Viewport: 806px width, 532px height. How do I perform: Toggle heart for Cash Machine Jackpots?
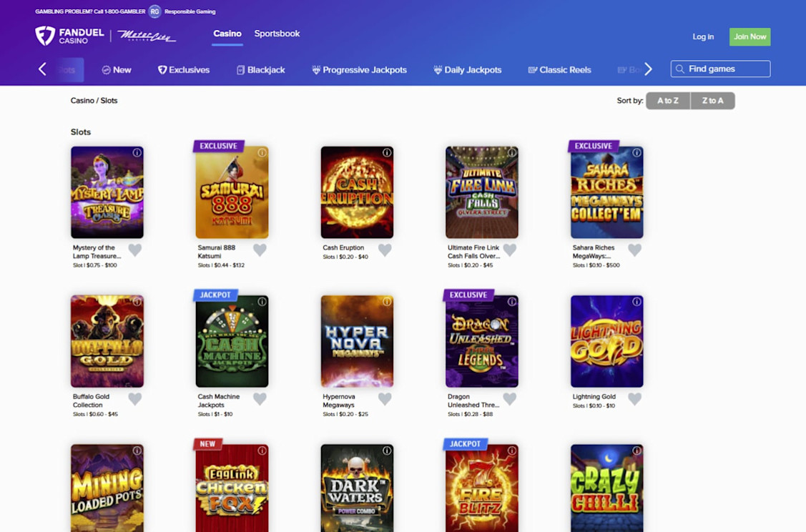pyautogui.click(x=260, y=399)
